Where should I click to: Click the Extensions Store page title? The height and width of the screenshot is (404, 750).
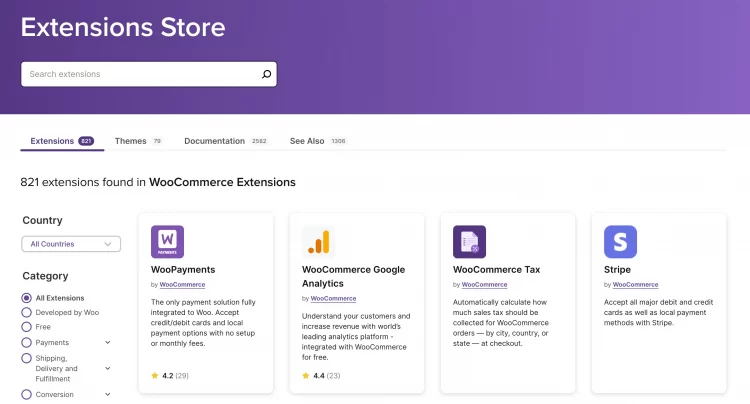[123, 27]
